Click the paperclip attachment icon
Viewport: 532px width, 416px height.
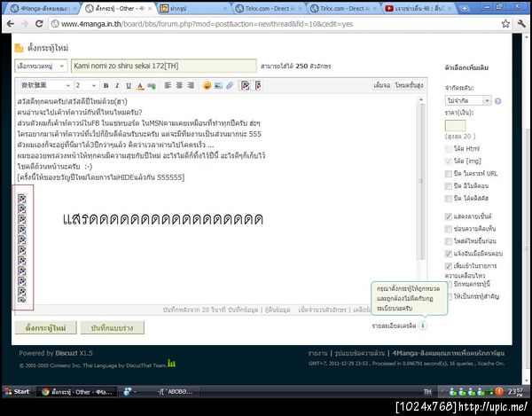point(230,85)
